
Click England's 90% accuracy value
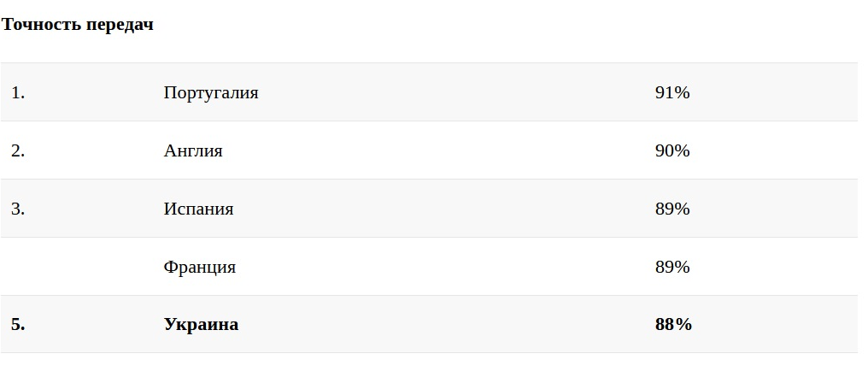pyautogui.click(x=672, y=150)
